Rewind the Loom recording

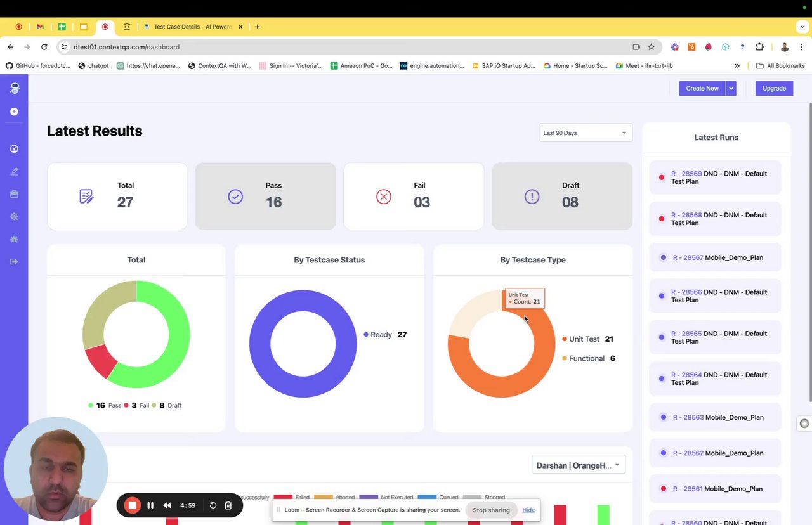[x=167, y=505]
